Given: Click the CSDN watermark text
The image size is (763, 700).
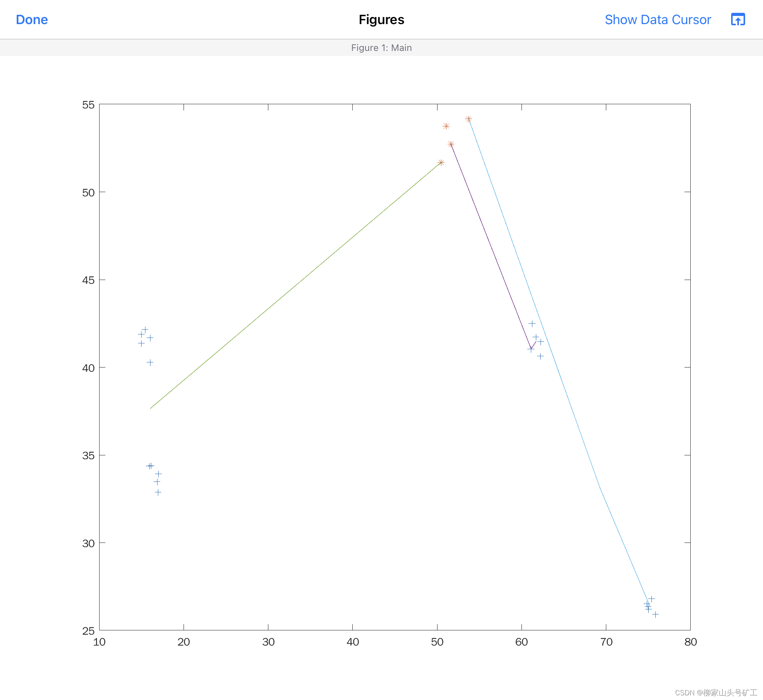Looking at the screenshot, I should 716,693.
